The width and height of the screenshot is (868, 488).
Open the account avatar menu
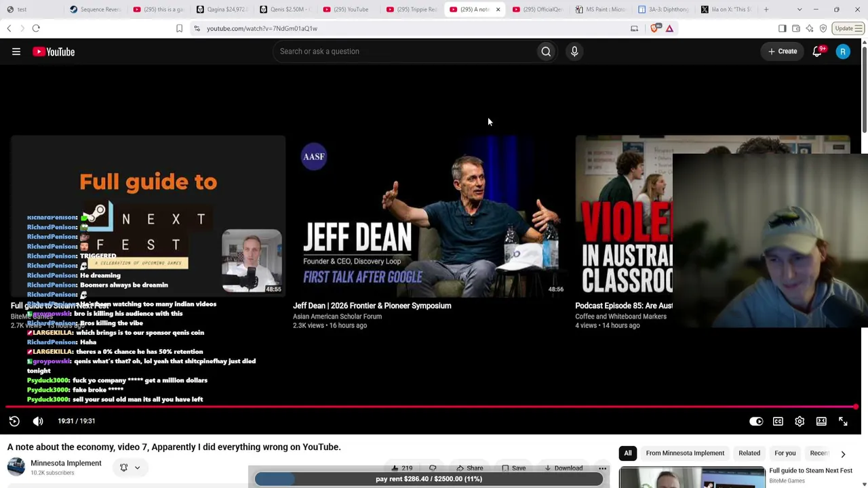[x=843, y=52]
